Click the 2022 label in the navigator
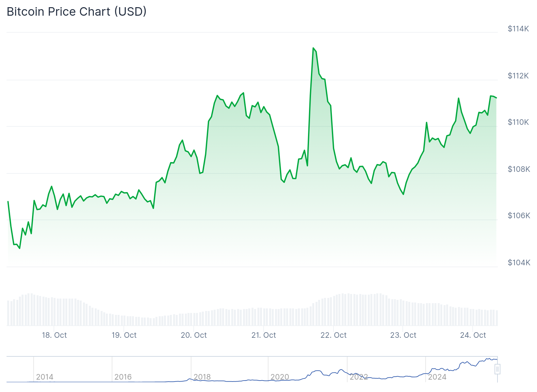 click(x=359, y=377)
